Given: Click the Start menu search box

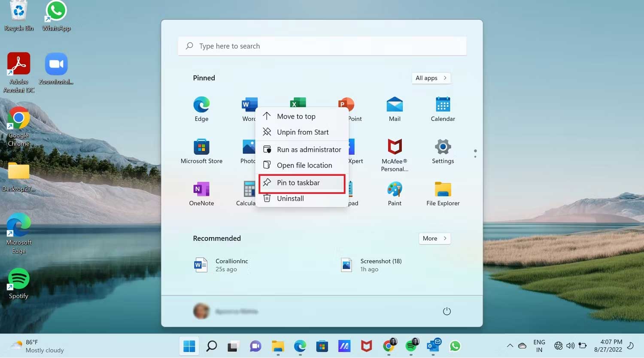Looking at the screenshot, I should [x=322, y=46].
